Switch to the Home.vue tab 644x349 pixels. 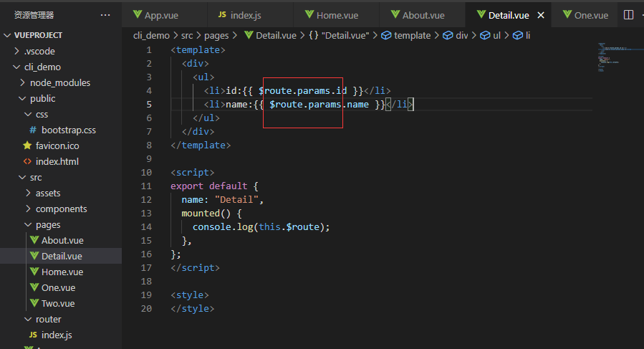337,15
